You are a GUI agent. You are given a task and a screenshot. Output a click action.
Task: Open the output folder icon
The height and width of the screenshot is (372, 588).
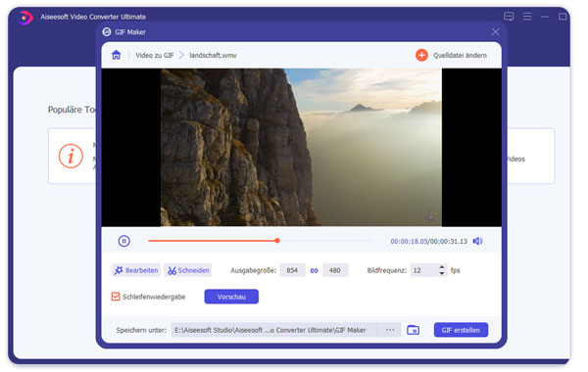point(413,330)
